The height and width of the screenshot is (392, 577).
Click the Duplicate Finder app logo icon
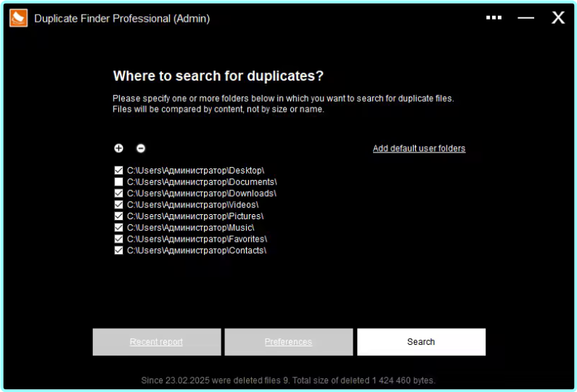coord(18,18)
